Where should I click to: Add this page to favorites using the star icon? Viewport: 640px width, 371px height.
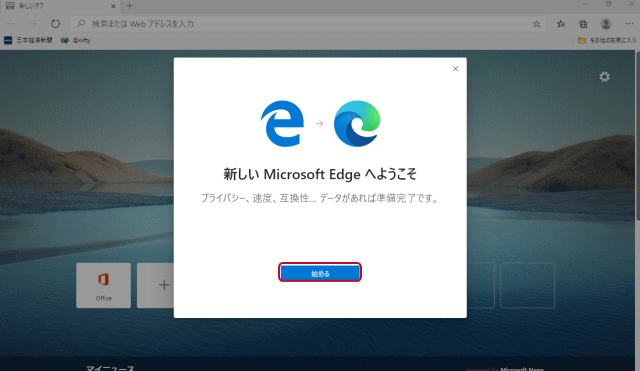(537, 24)
